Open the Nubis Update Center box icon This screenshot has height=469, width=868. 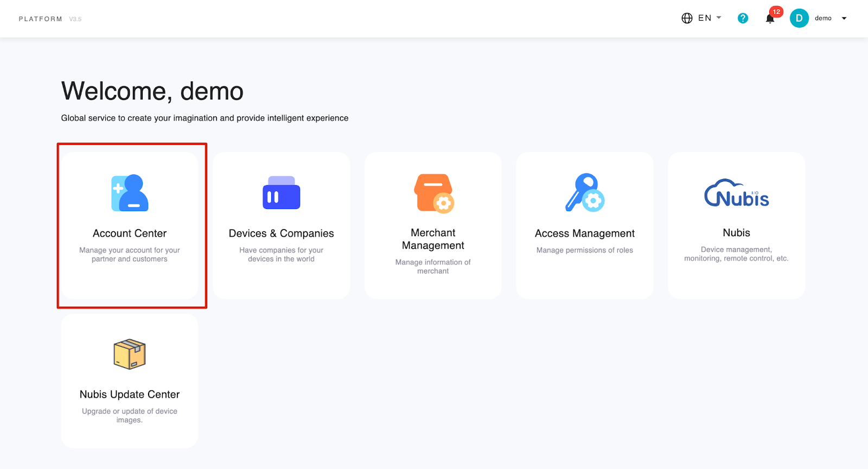pyautogui.click(x=130, y=354)
